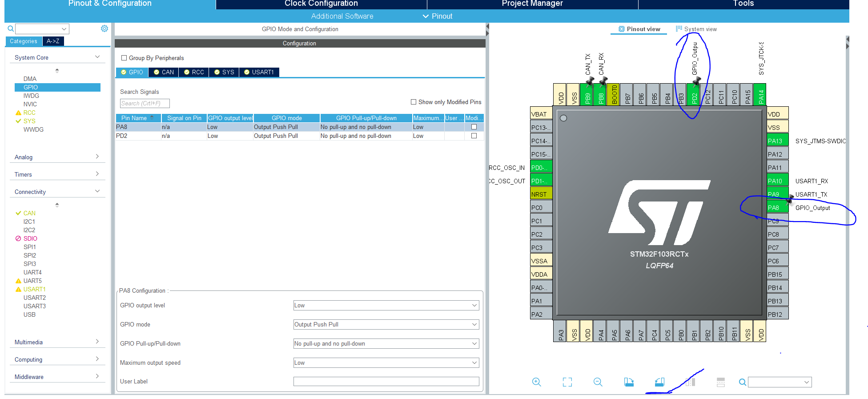This screenshot has width=868, height=399.
Task: Zoom in on the pinout view
Action: [537, 382]
